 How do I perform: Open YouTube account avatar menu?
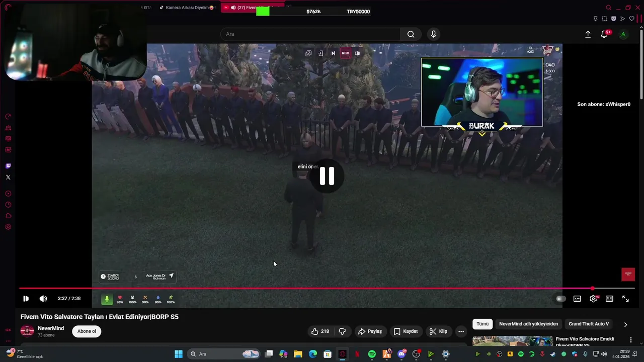pos(623,34)
